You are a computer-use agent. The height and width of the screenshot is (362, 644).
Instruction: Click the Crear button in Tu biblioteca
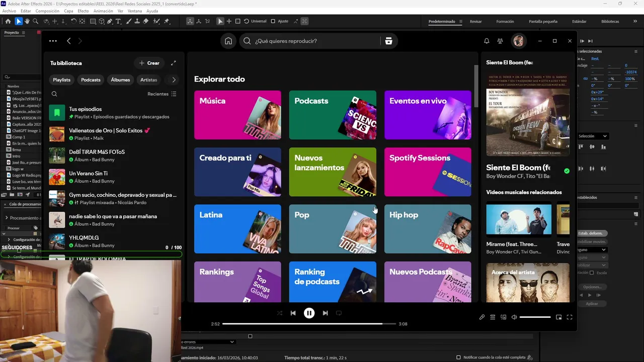149,63
